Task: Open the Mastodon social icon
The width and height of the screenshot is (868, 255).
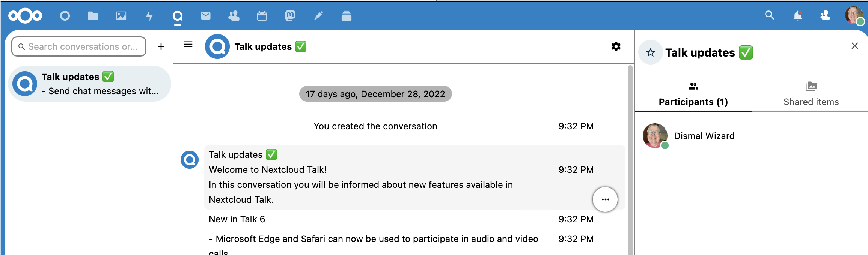Action: (290, 16)
